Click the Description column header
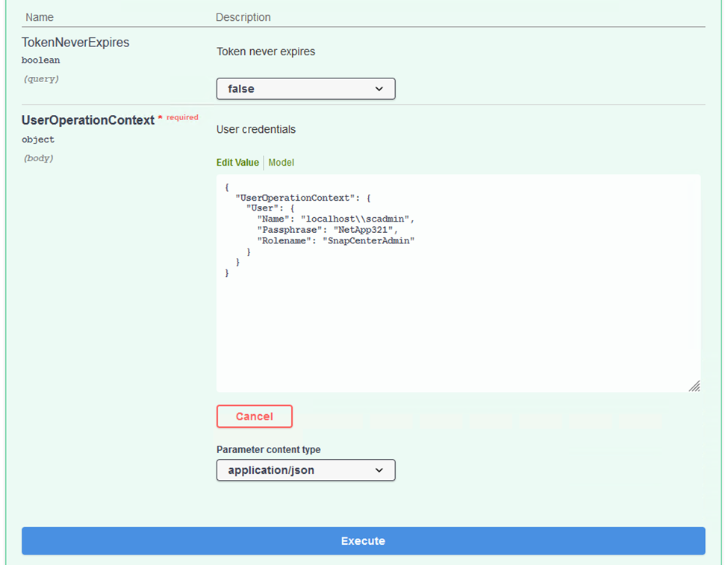728x565 pixels. pos(243,17)
